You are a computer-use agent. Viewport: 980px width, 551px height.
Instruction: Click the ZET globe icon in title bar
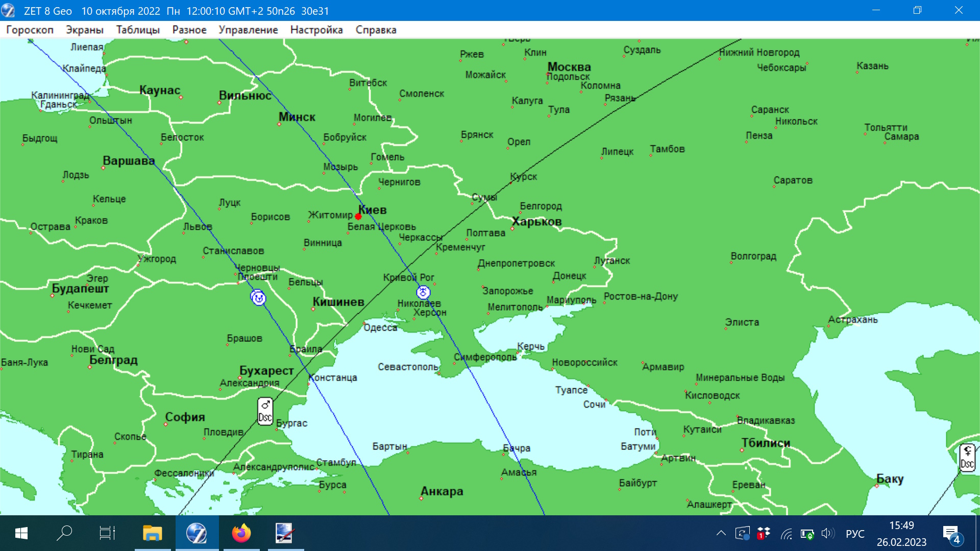(x=9, y=11)
